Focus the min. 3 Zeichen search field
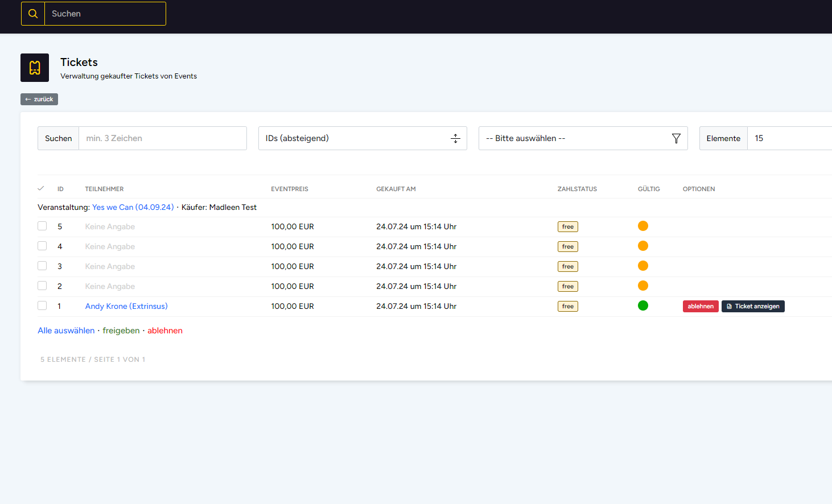 [x=162, y=138]
